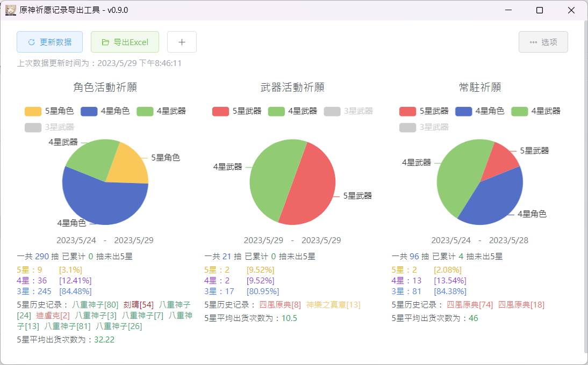
Task: Click 八重神子[26] history entry
Action: click(119, 326)
